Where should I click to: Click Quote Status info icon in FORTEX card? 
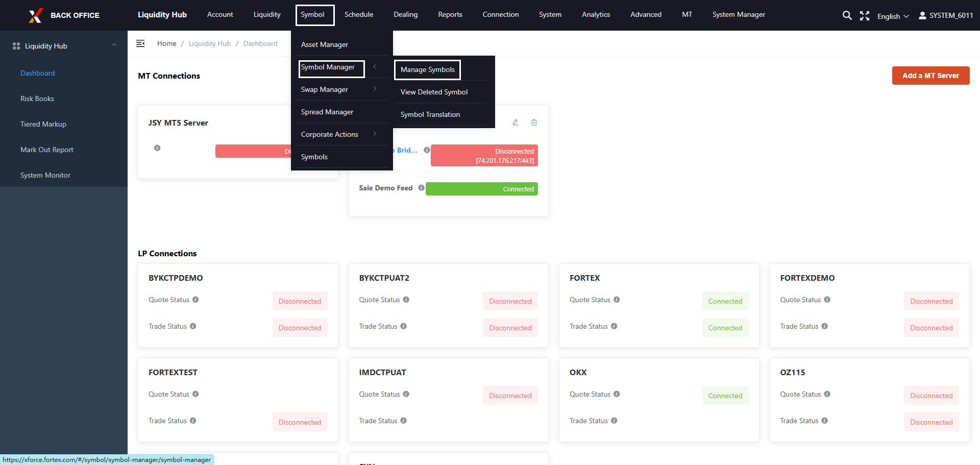click(x=617, y=300)
